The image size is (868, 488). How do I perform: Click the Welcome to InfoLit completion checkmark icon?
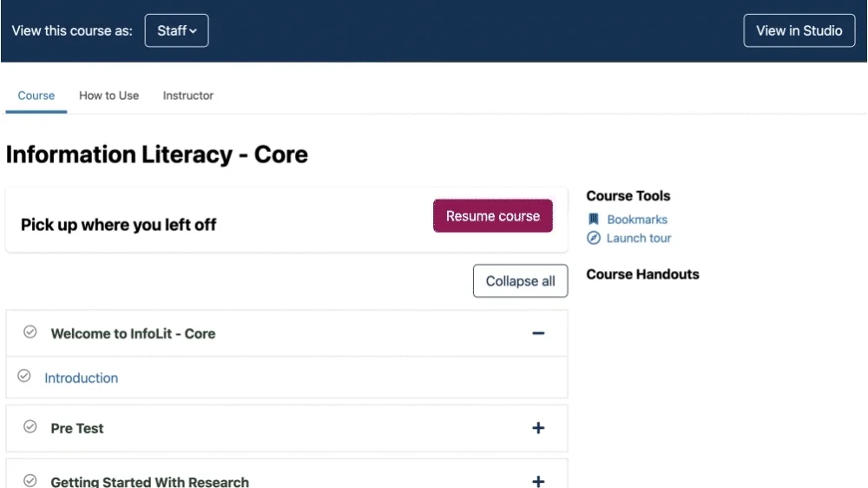[x=30, y=332]
